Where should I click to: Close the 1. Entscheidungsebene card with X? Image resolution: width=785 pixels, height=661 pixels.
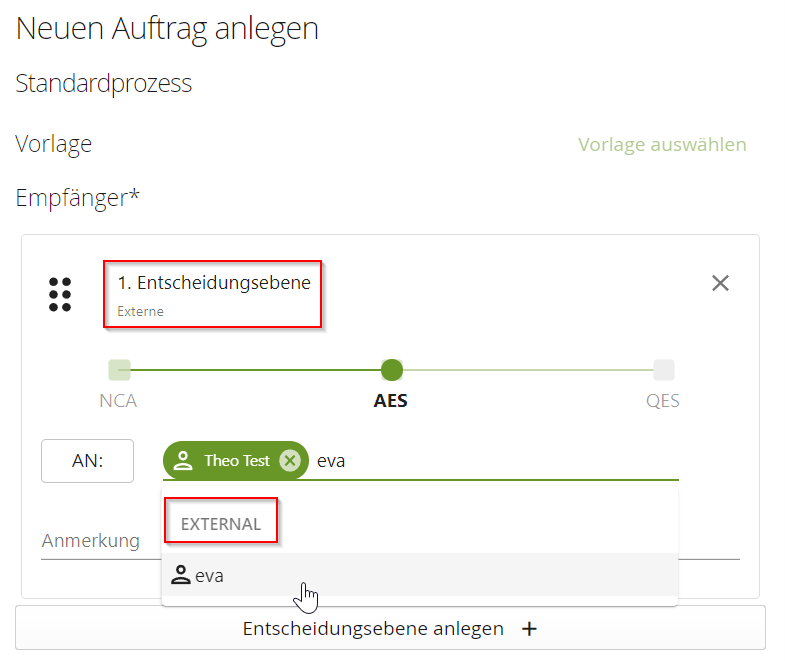[x=720, y=283]
